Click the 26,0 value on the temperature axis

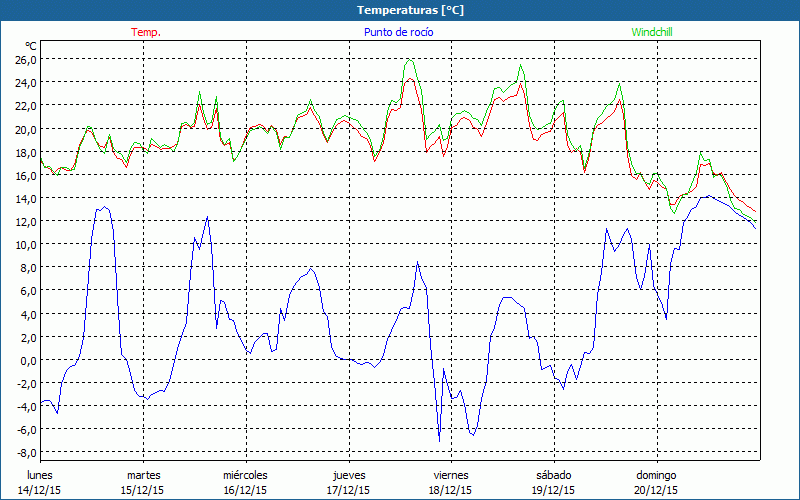tap(26, 59)
